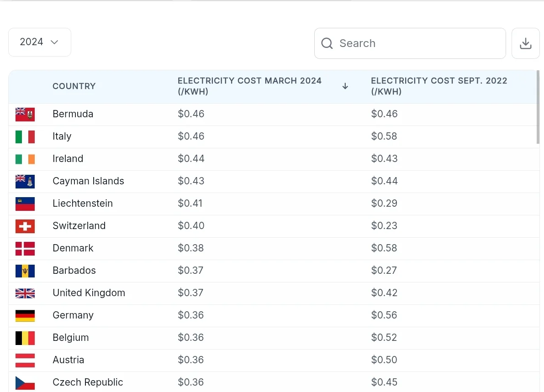The height and width of the screenshot is (392, 544).
Task: Click the chevron beside 2024
Action: tap(54, 42)
